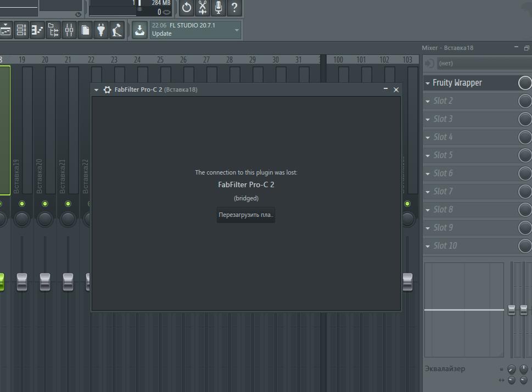Open the Piano roll view
This screenshot has width=532, height=392.
37,30
